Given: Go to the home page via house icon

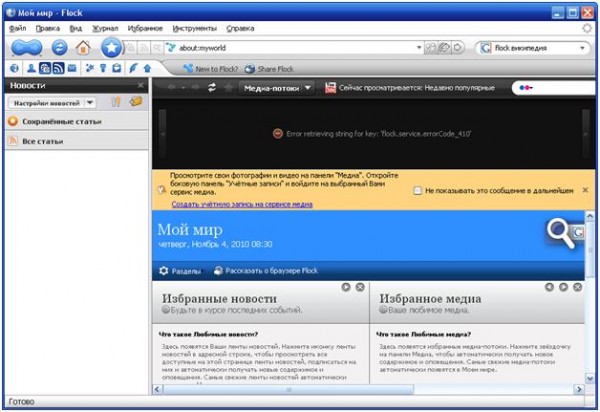Looking at the screenshot, I should pyautogui.click(x=83, y=48).
